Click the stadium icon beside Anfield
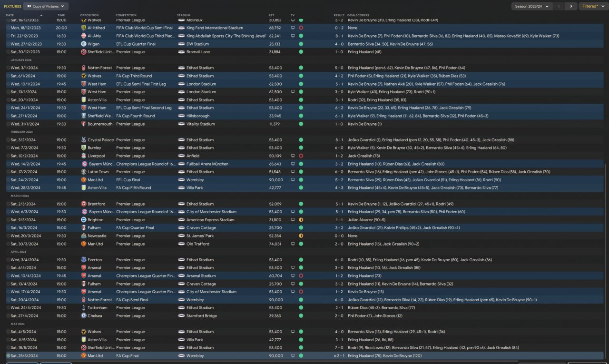 (x=181, y=156)
